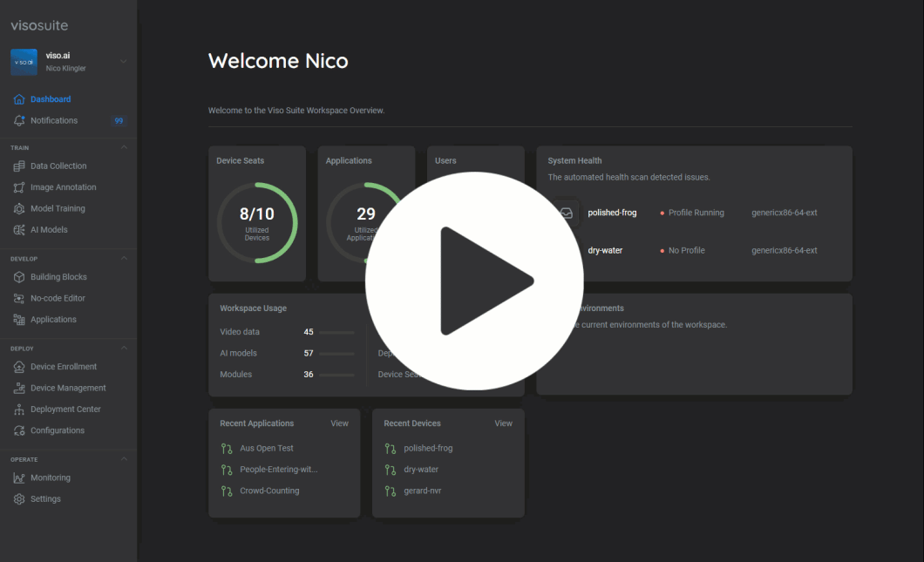This screenshot has height=562, width=924.
Task: Click the No-code Editor icon
Action: click(x=19, y=298)
